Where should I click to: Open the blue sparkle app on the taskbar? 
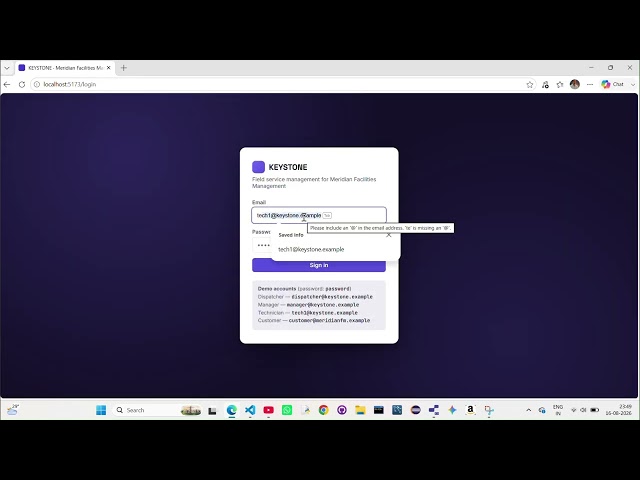tap(452, 410)
